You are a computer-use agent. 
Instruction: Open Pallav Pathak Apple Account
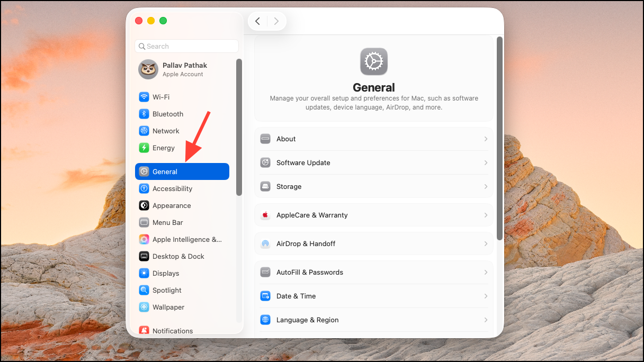(182, 69)
